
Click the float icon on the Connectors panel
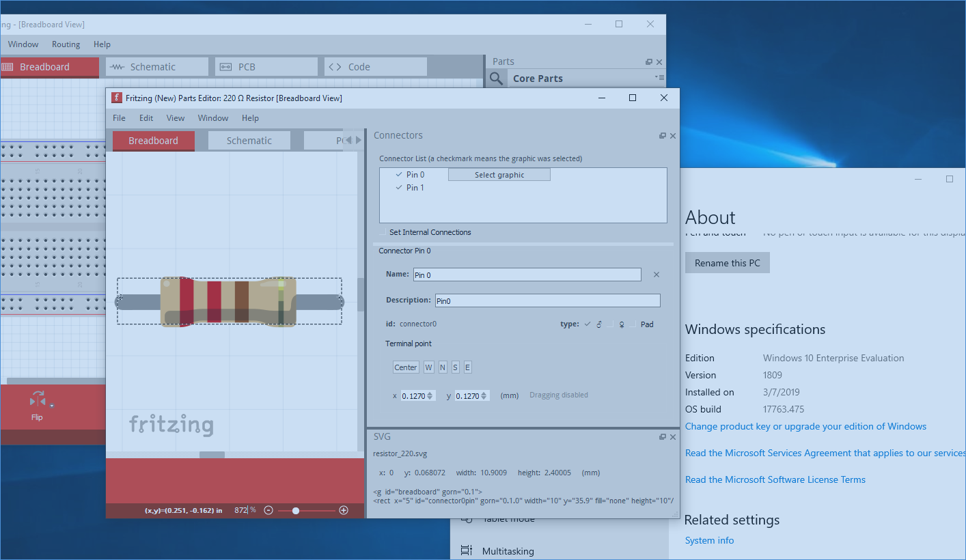tap(661, 135)
